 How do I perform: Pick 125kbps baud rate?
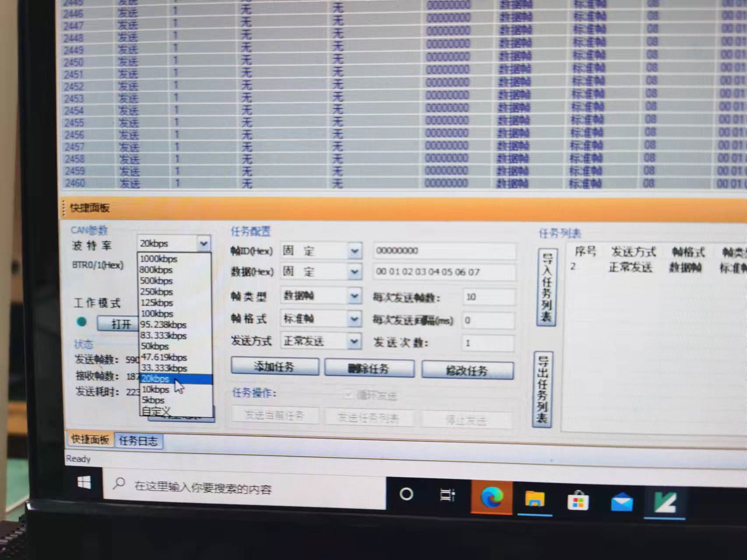pos(175,303)
